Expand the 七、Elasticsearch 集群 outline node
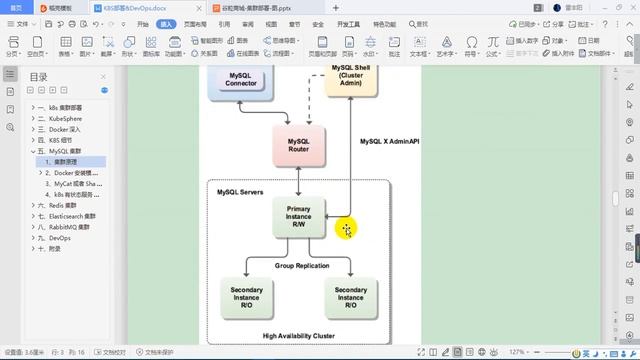The width and height of the screenshot is (640, 360). 33,216
